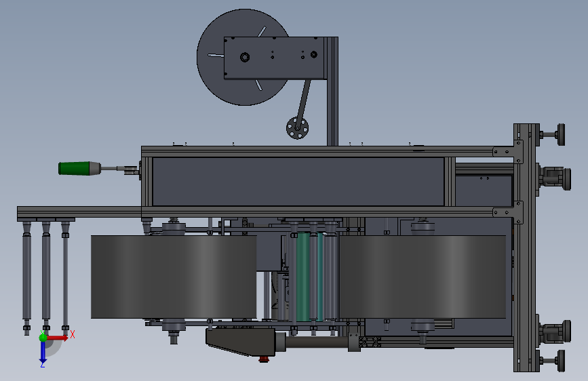Select the rectangular mounting plate over the reel

pos(274,58)
